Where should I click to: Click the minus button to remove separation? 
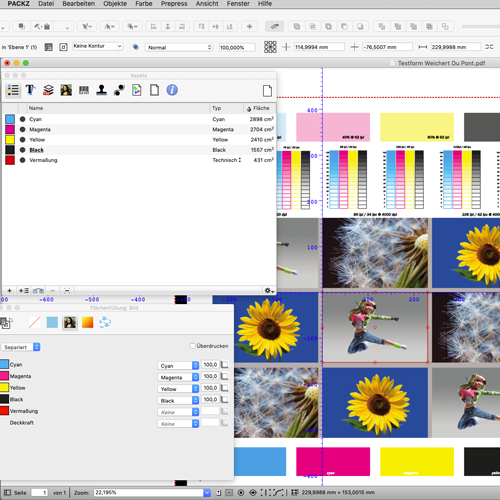click(52, 291)
